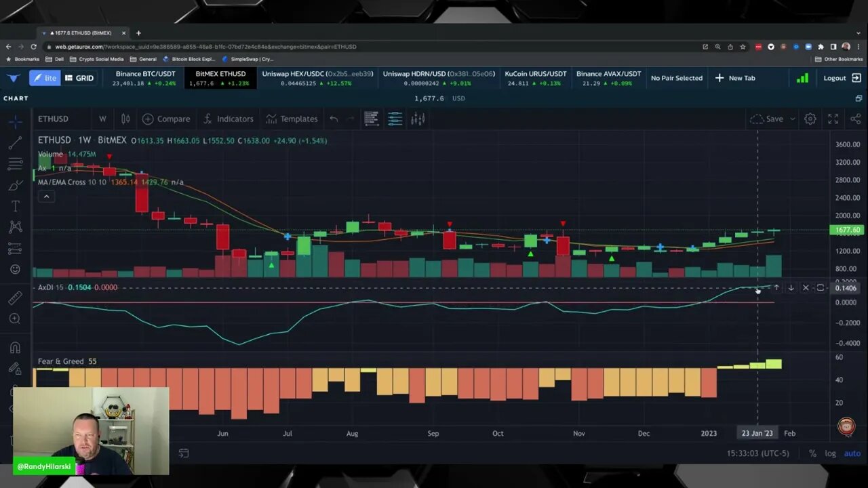The image size is (868, 488).
Task: Select the brush drawing tool
Action: 15,185
